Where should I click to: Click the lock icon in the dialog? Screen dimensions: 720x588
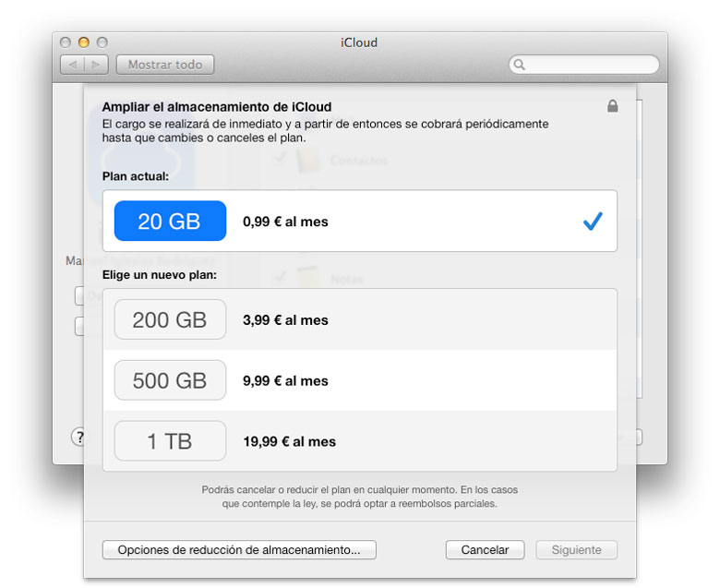click(612, 106)
